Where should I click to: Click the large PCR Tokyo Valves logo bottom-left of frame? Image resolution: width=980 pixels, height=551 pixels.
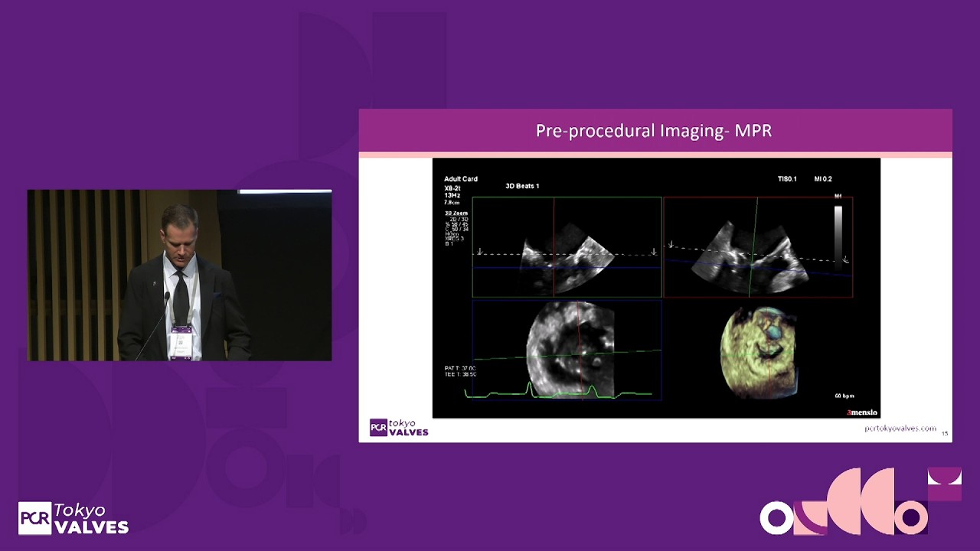click(x=73, y=518)
